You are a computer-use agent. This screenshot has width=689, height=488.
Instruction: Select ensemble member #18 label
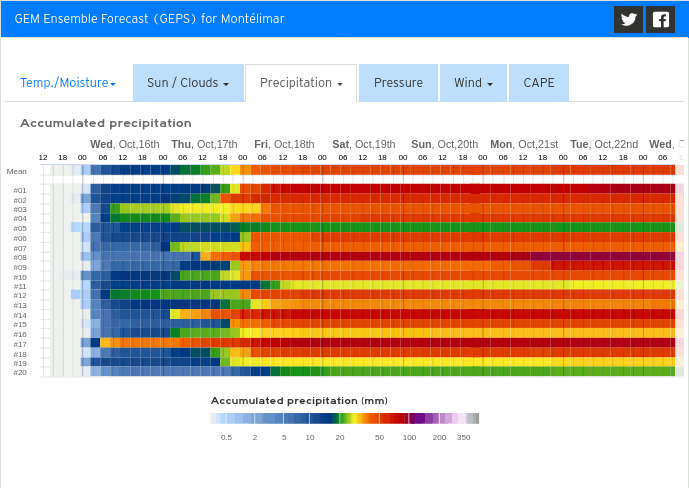click(x=20, y=354)
